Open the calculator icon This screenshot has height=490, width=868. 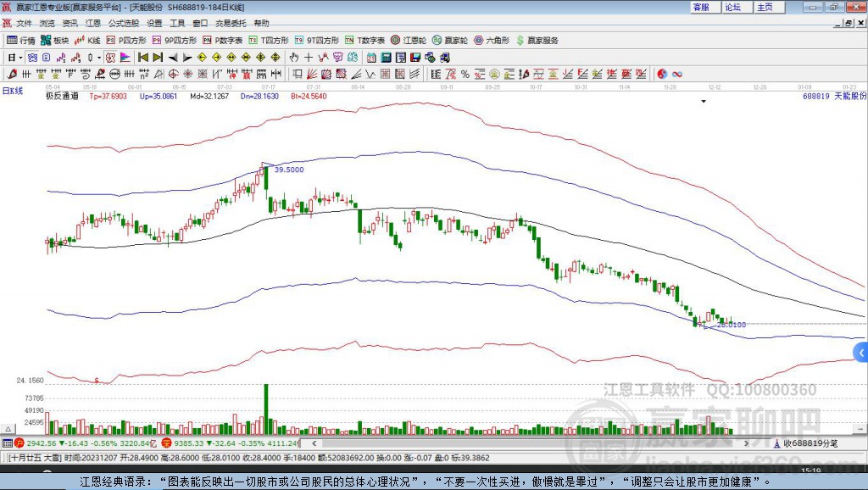tap(386, 57)
